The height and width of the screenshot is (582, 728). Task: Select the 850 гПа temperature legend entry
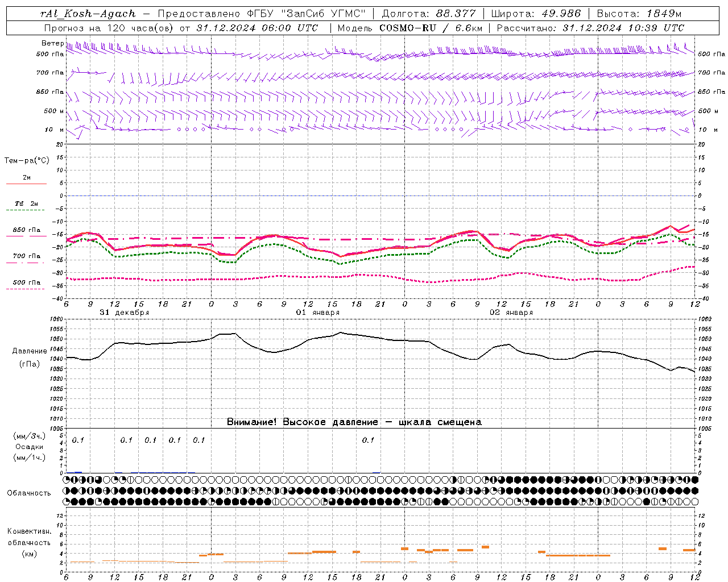click(x=26, y=230)
